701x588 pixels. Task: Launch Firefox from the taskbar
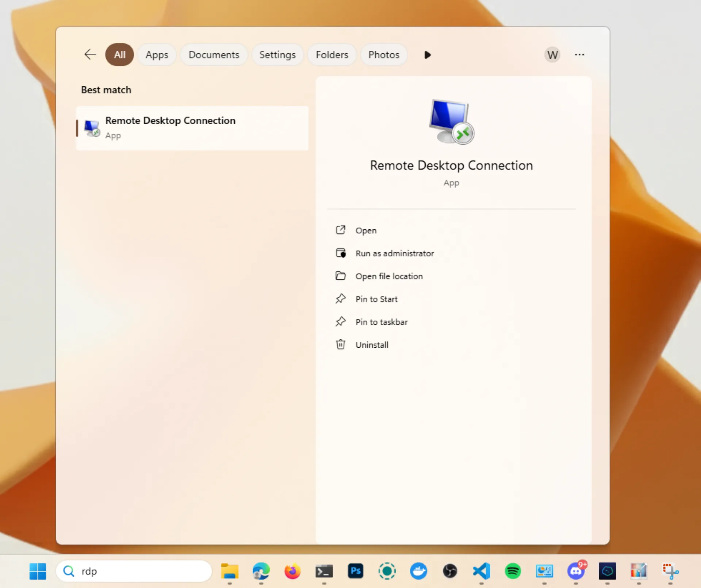click(292, 571)
